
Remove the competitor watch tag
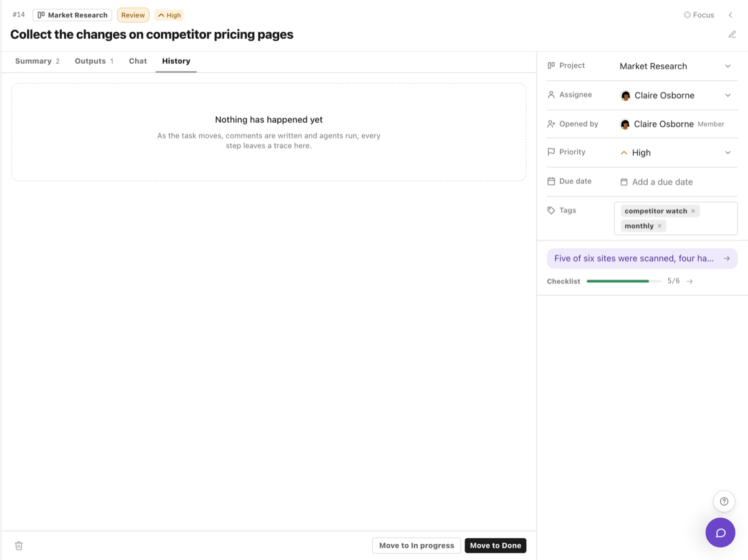coord(693,211)
